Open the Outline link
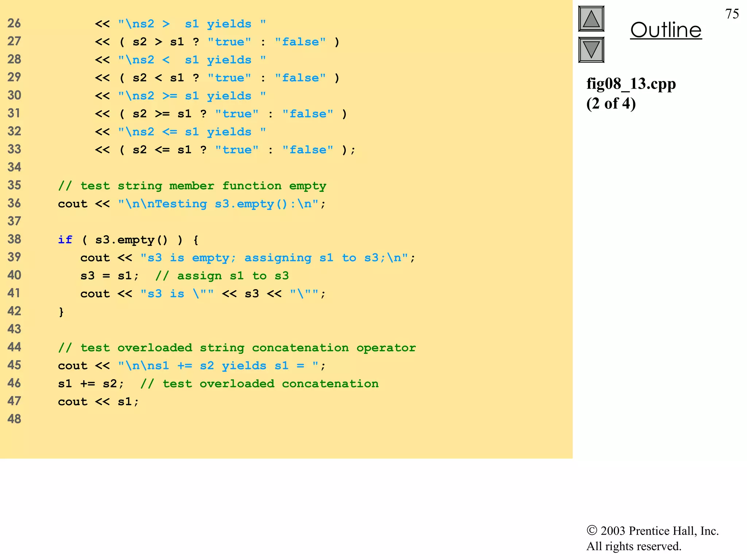 666,30
